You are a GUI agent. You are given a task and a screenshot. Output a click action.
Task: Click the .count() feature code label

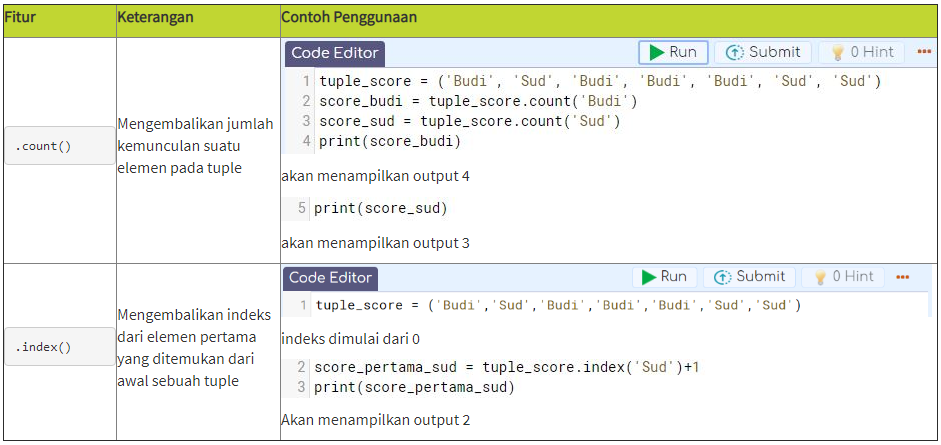(59, 146)
